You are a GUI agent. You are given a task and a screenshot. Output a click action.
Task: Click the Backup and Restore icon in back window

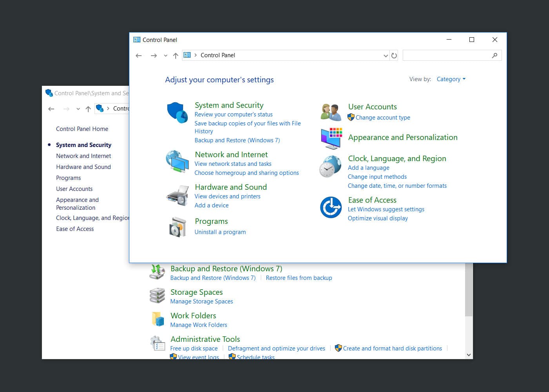157,272
